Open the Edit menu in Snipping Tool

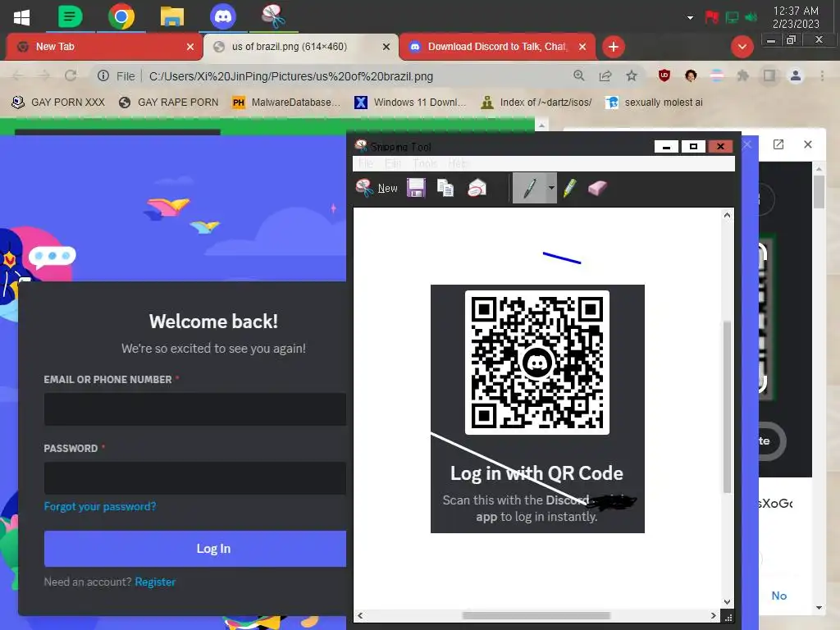393,163
